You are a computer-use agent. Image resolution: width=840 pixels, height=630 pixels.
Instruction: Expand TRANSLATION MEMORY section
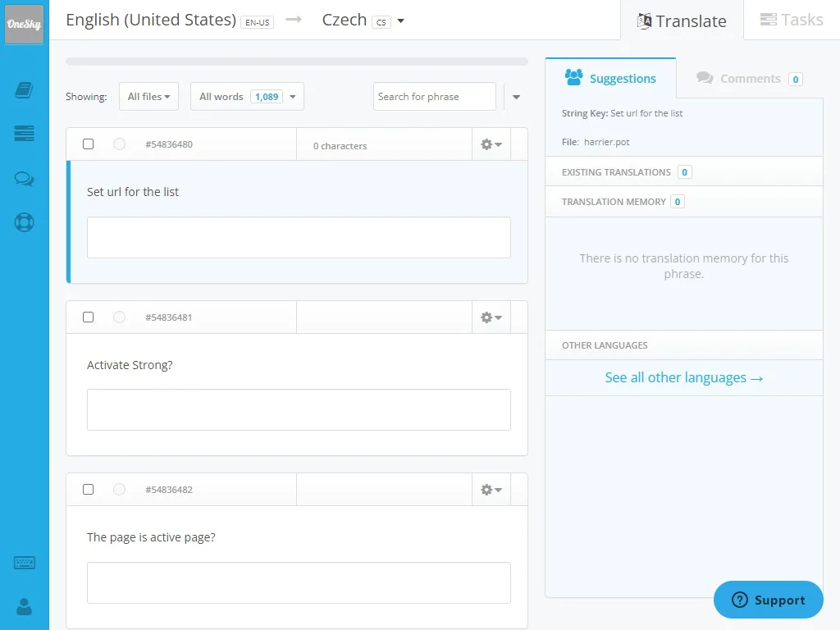[x=684, y=202]
